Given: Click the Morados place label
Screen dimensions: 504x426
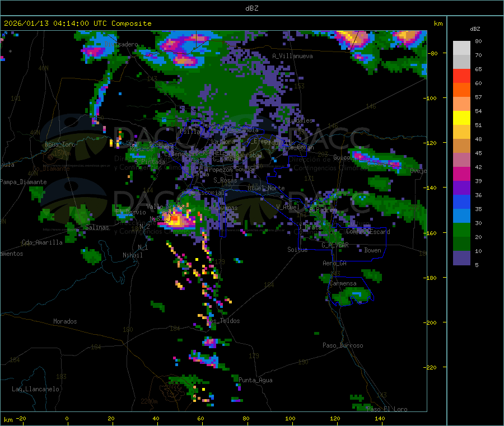Looking at the screenshot, I should point(65,321).
